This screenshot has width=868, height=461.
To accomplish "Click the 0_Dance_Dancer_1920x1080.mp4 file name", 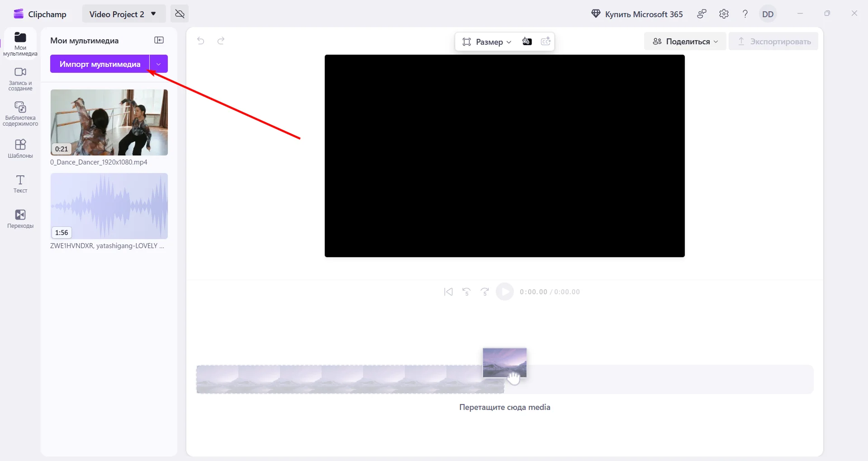I will pyautogui.click(x=99, y=162).
